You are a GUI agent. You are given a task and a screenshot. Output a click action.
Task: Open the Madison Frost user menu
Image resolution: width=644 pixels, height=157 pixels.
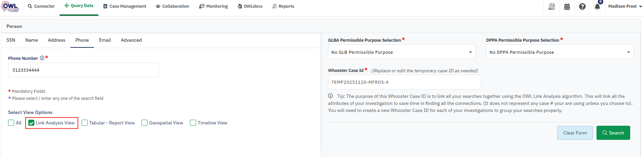(625, 6)
